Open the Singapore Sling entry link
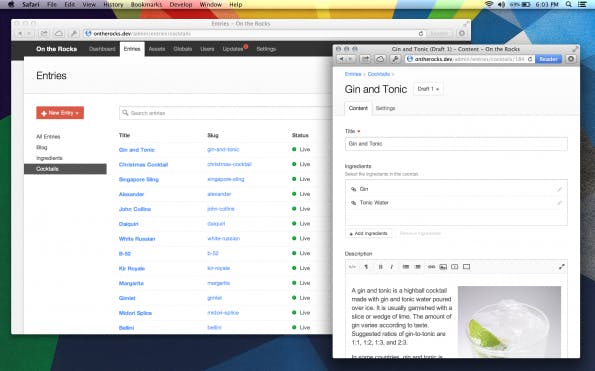Image resolution: width=595 pixels, height=371 pixels. pos(139,179)
